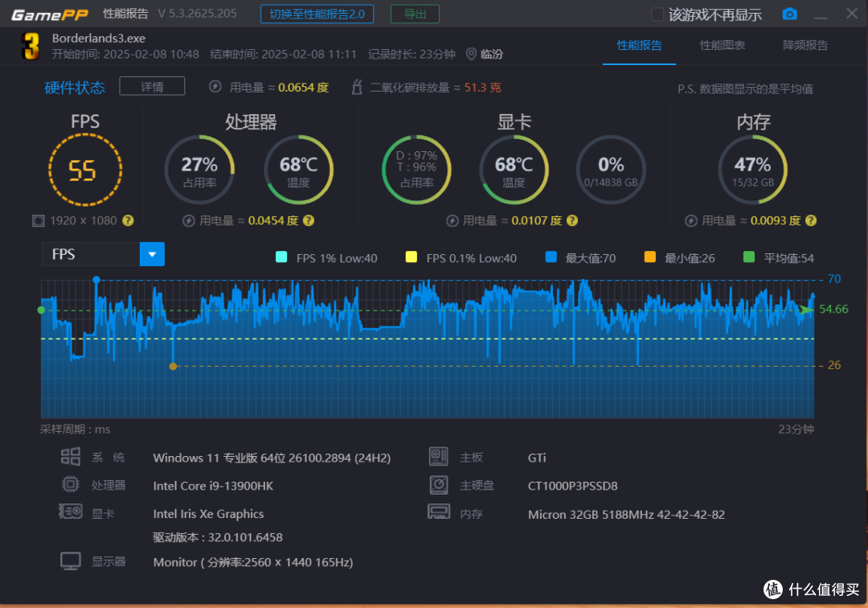Open help icon beside GPU power 0.0107 度
This screenshot has width=868, height=608.
click(x=572, y=220)
